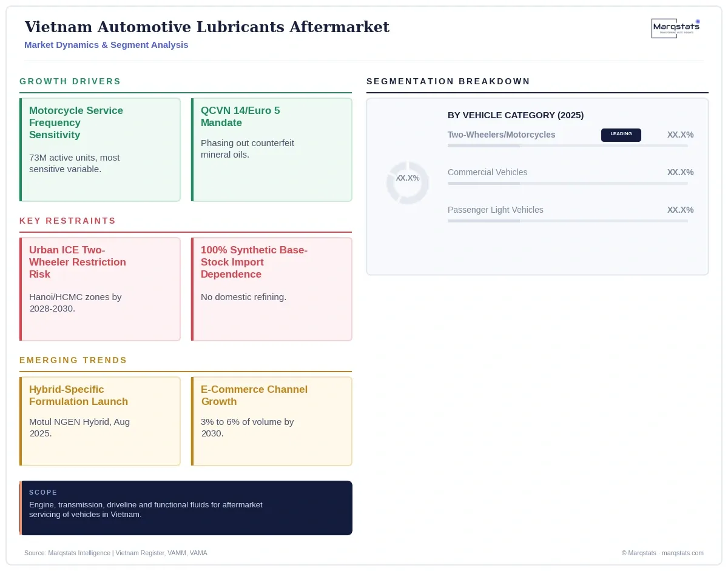728x571 pixels.
Task: Click the Marqstats logo
Action: click(x=676, y=28)
